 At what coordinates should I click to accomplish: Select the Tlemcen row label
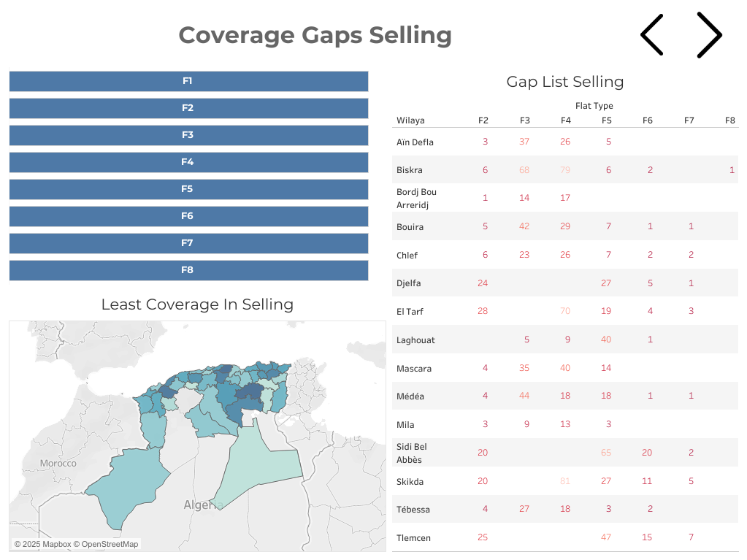pyautogui.click(x=413, y=537)
